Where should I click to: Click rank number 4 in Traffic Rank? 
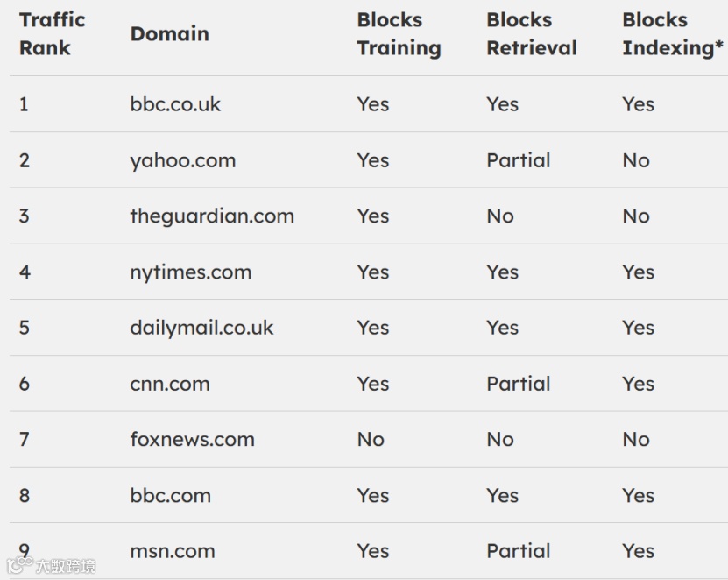click(x=25, y=272)
